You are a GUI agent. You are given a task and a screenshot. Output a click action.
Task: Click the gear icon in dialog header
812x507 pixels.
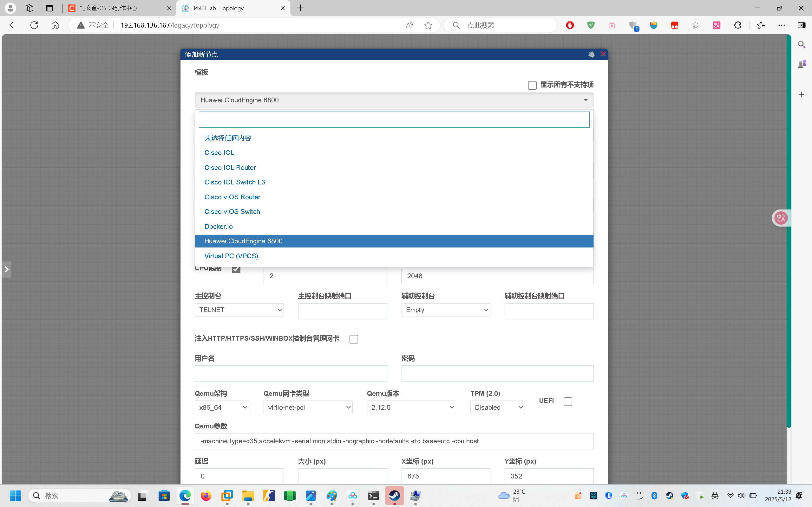(591, 54)
